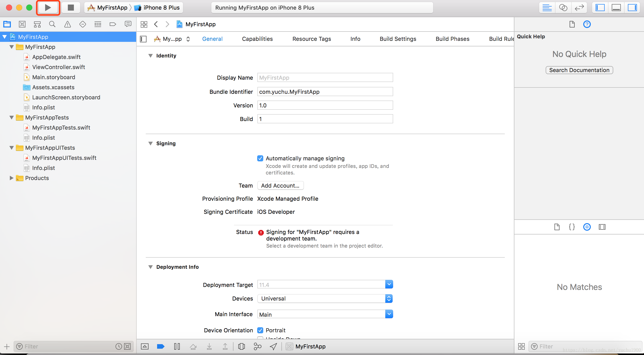644x355 pixels.
Task: Stop the running app
Action: [71, 8]
